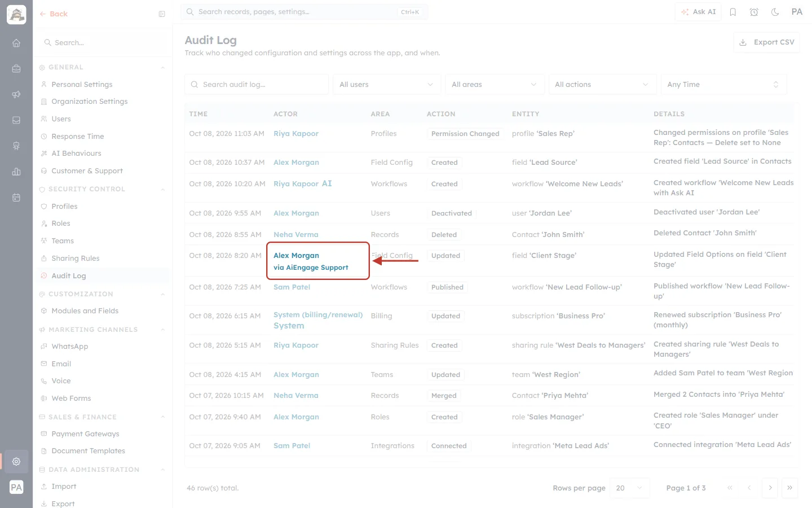
Task: Focus the global search records bar
Action: (x=304, y=12)
